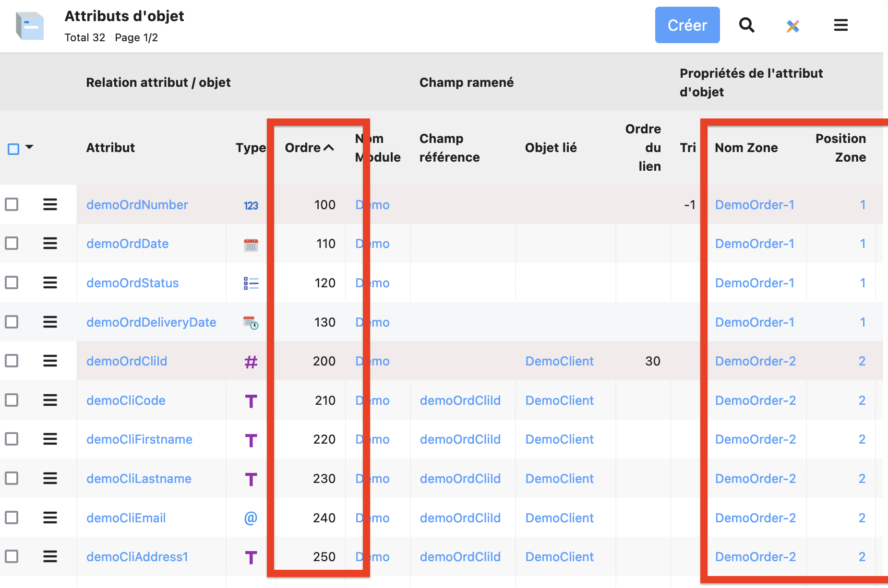Viewport: 888px width, 588px height.
Task: Click the Créer button
Action: coord(687,25)
